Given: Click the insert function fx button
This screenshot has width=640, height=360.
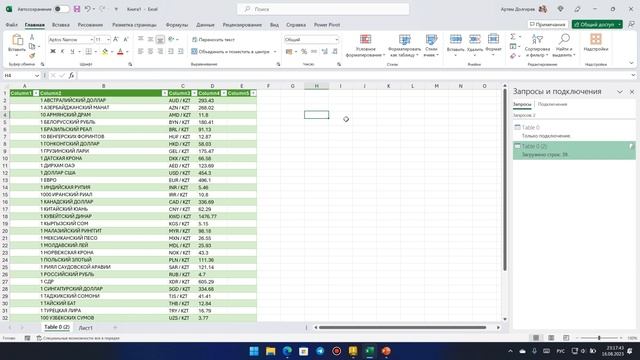Looking at the screenshot, I should 71,76.
